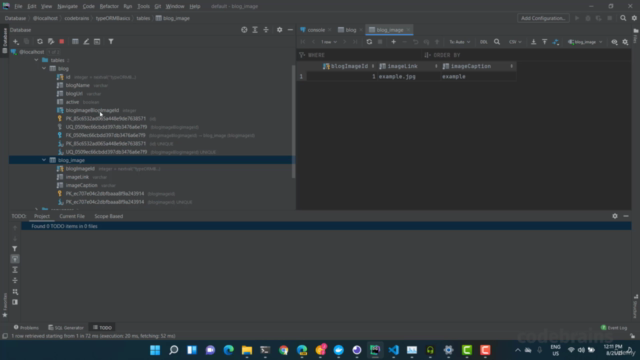
Task: Switch to Current File tab in TODO
Action: click(x=72, y=216)
